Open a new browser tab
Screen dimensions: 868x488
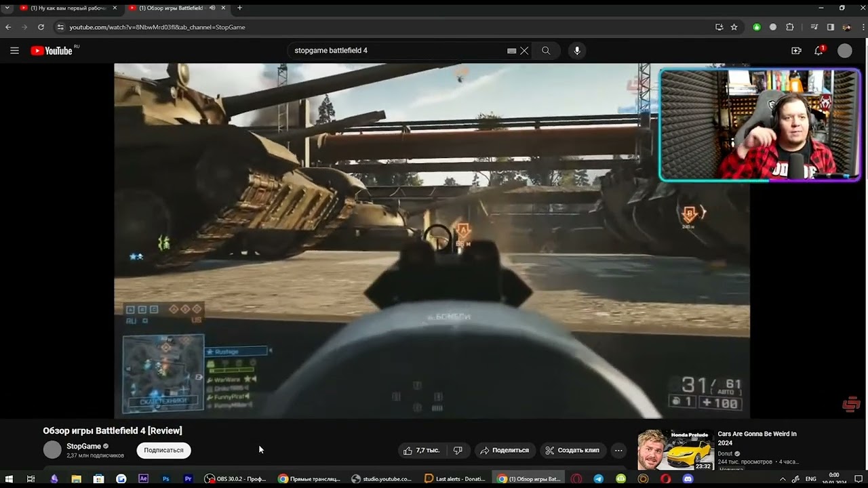click(x=239, y=8)
